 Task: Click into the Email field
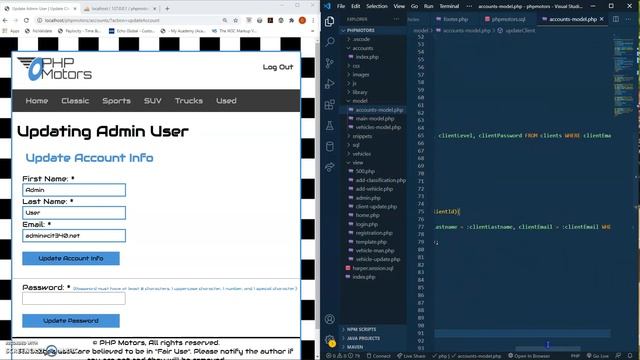click(74, 236)
